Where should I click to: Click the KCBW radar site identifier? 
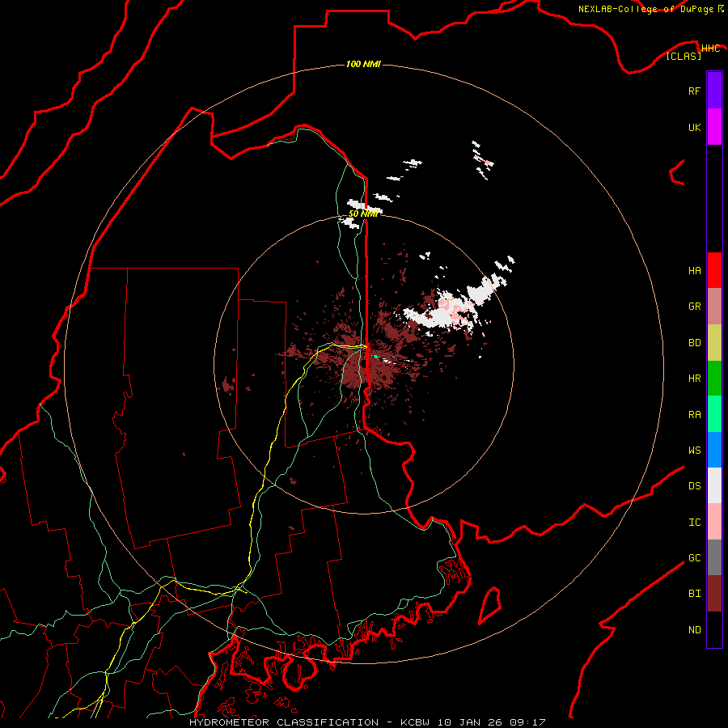pos(415,722)
